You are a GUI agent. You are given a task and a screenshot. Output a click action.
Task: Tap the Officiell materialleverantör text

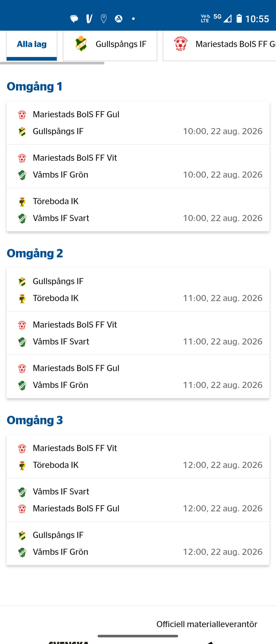click(207, 624)
